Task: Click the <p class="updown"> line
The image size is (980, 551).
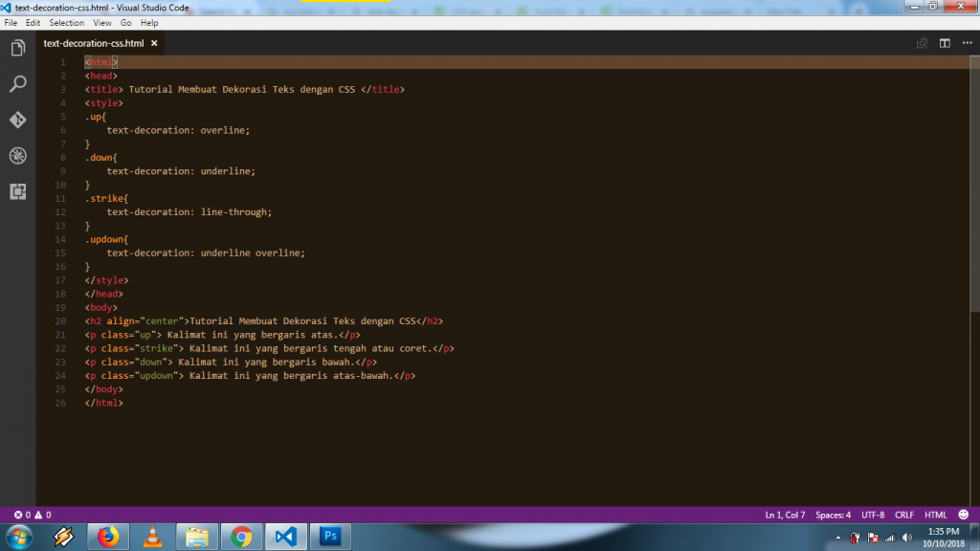Action: click(250, 375)
